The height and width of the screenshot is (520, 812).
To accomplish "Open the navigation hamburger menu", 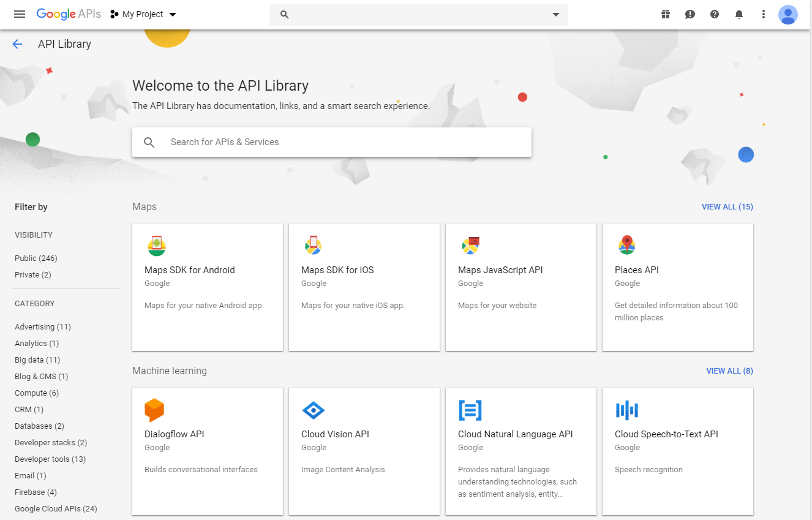I will [x=19, y=14].
